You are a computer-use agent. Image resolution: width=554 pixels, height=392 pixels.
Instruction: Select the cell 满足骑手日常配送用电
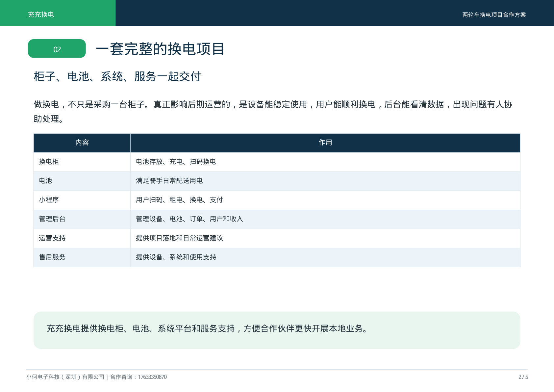[x=325, y=181]
